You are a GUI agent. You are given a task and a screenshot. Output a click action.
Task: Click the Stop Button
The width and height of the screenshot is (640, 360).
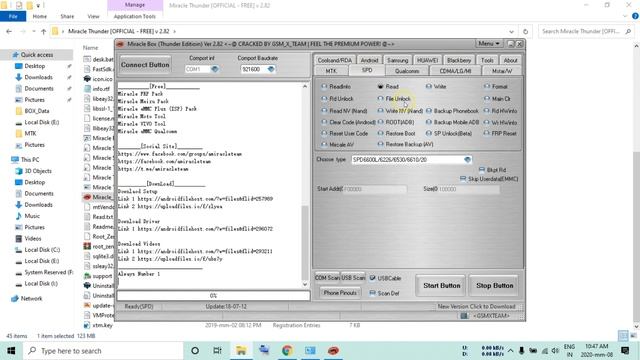pos(494,285)
